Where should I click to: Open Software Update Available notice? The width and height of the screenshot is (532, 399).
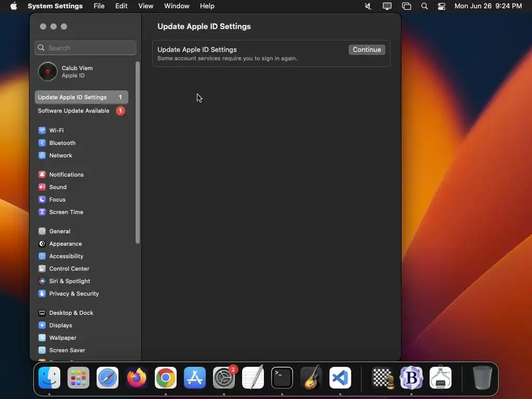[x=82, y=111]
